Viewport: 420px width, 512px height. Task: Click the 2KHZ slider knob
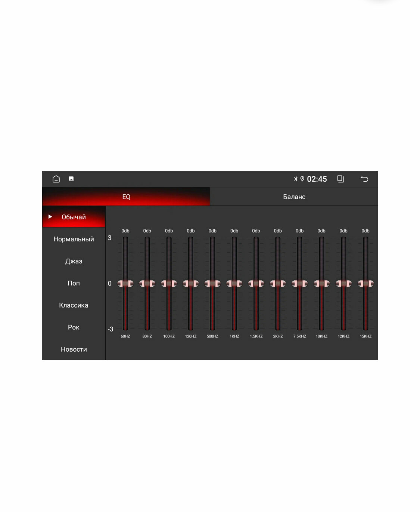click(x=278, y=284)
